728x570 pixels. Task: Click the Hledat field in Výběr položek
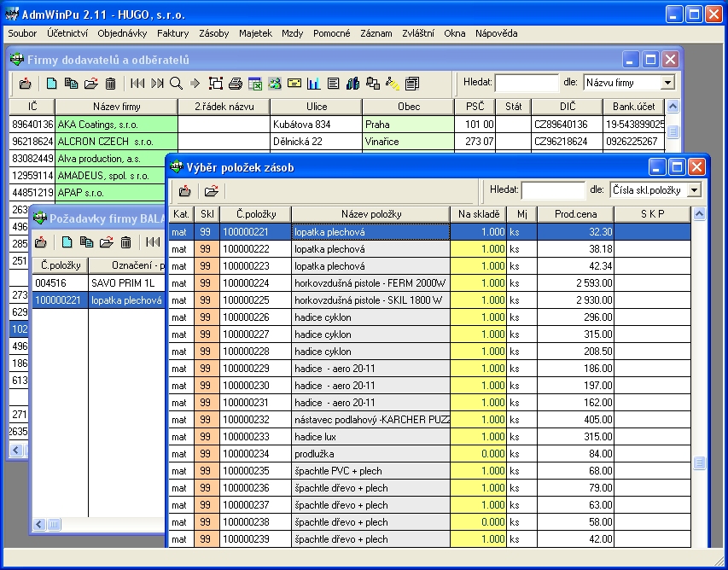(x=552, y=189)
